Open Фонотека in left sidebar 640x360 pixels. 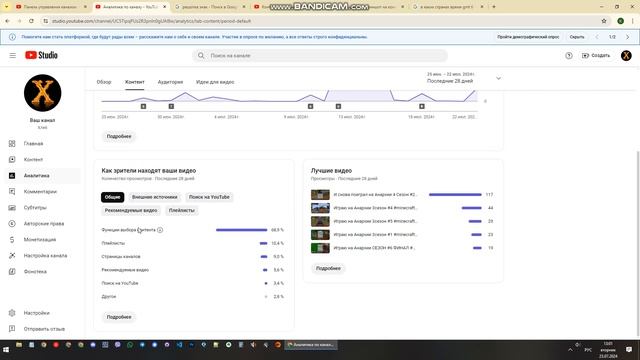(42, 271)
